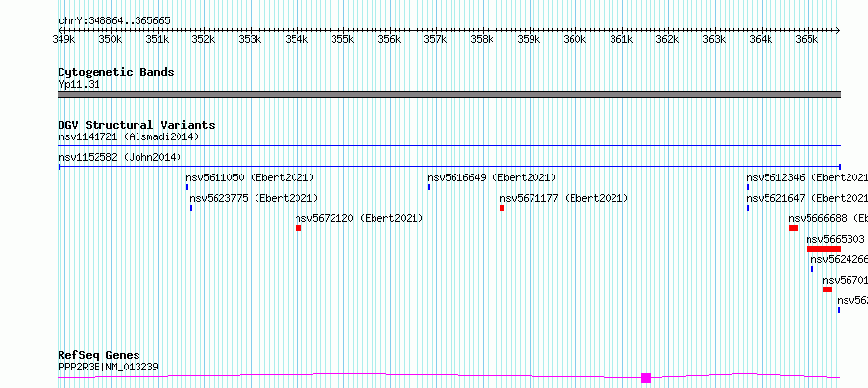The height and width of the screenshot is (388, 868).
Task: Click the blue marker under nsv5611050
Action: (187, 187)
